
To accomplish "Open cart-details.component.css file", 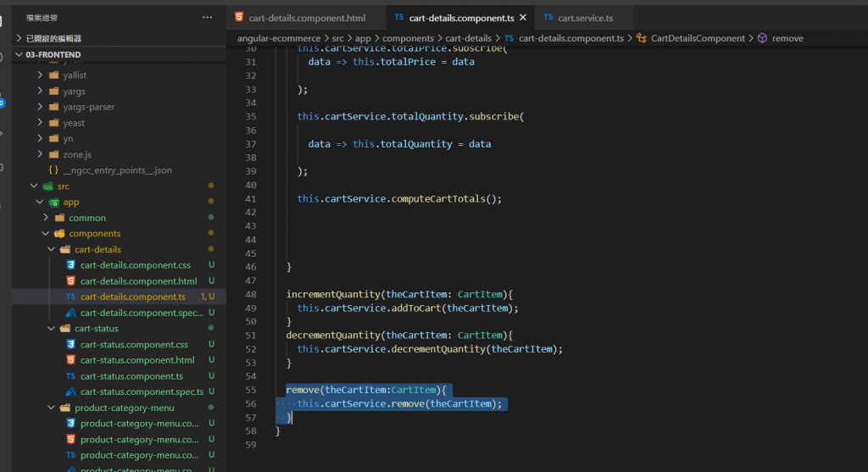I will [x=135, y=265].
